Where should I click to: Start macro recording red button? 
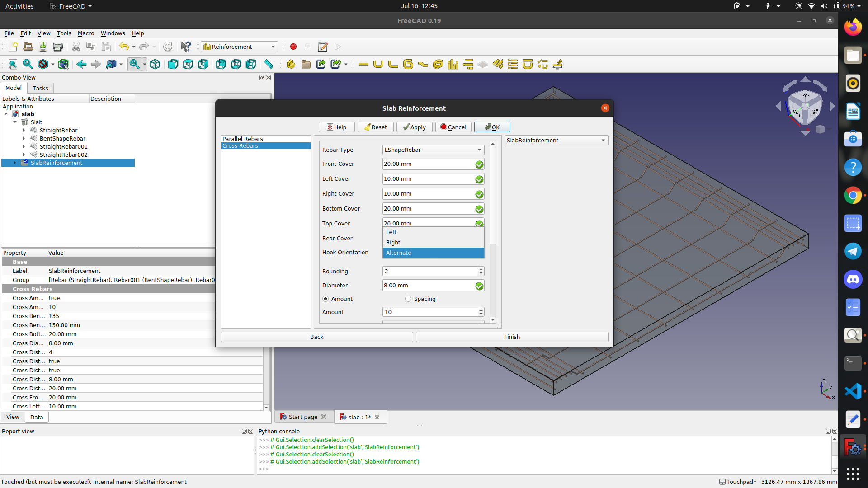point(293,47)
